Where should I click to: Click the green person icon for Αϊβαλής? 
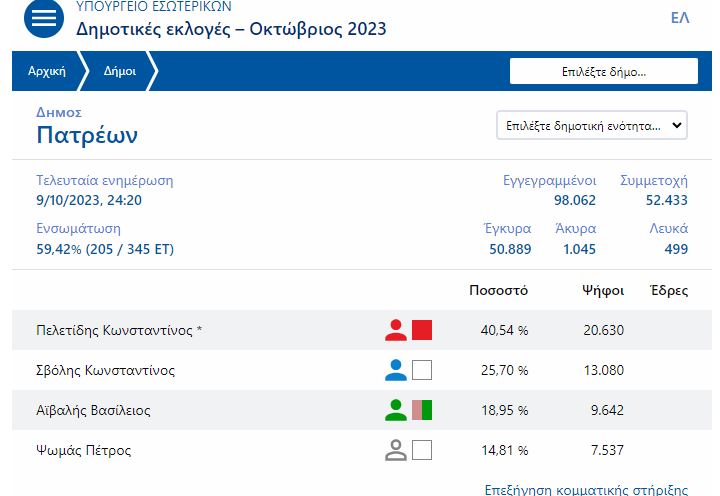click(396, 410)
